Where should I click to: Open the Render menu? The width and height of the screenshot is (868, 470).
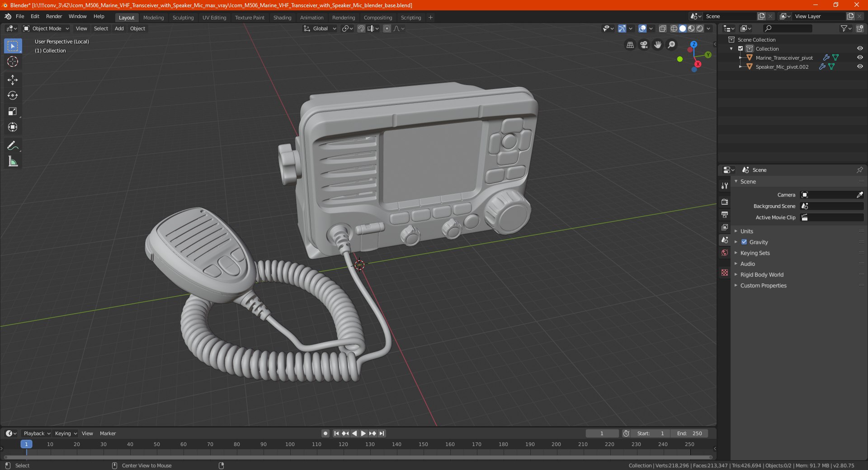point(54,16)
